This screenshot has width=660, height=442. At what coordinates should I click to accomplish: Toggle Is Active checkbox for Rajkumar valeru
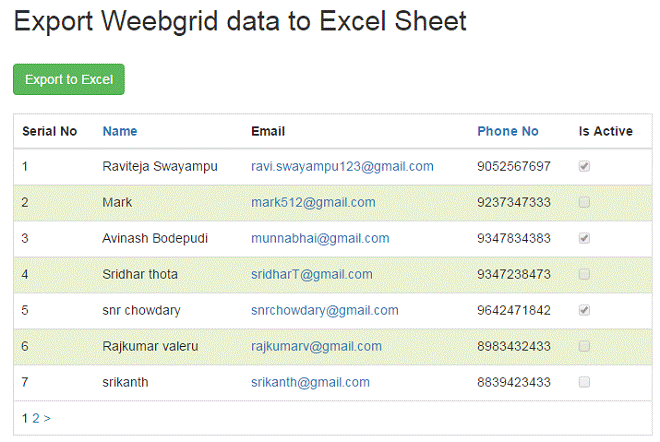[x=585, y=346]
